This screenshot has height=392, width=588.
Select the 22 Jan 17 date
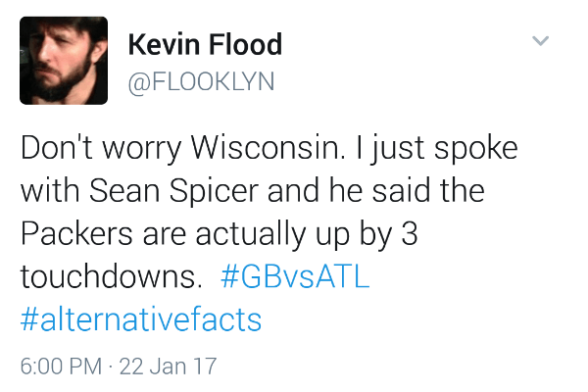pyautogui.click(x=168, y=367)
